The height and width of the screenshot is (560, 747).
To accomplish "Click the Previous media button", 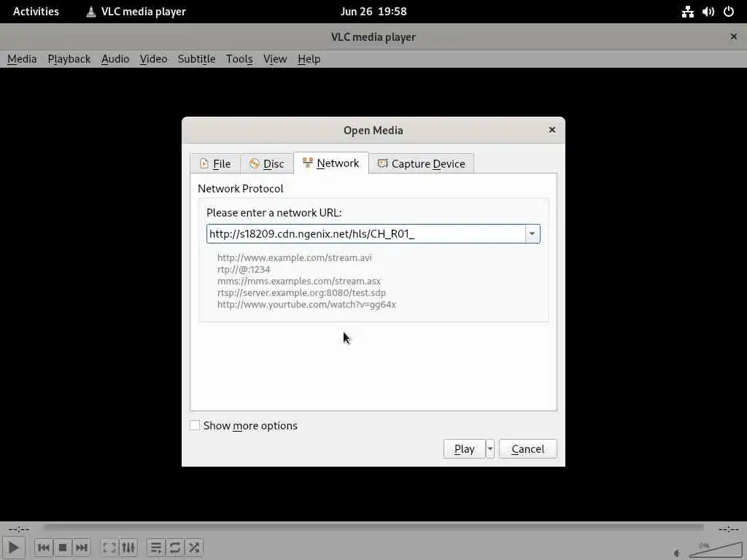I will click(x=43, y=548).
